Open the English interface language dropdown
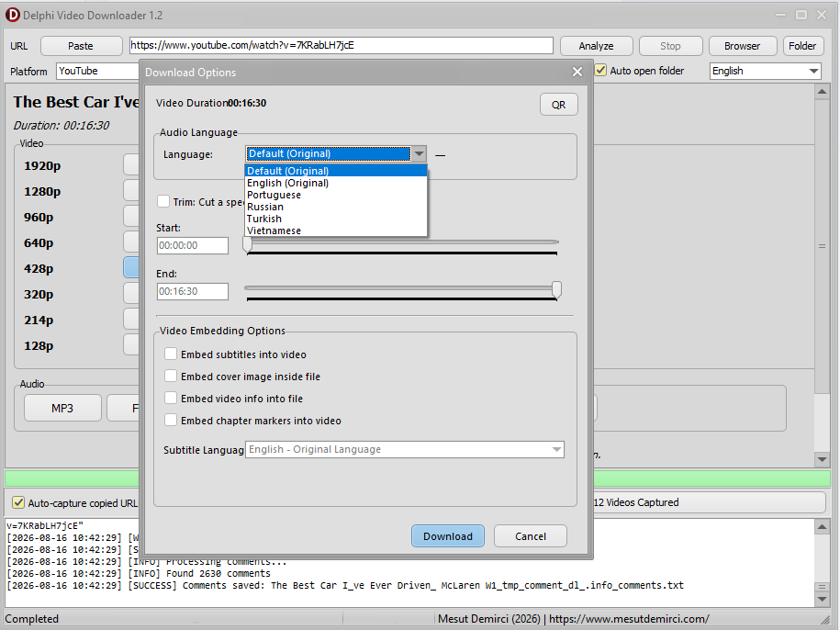The image size is (840, 630). pos(766,71)
